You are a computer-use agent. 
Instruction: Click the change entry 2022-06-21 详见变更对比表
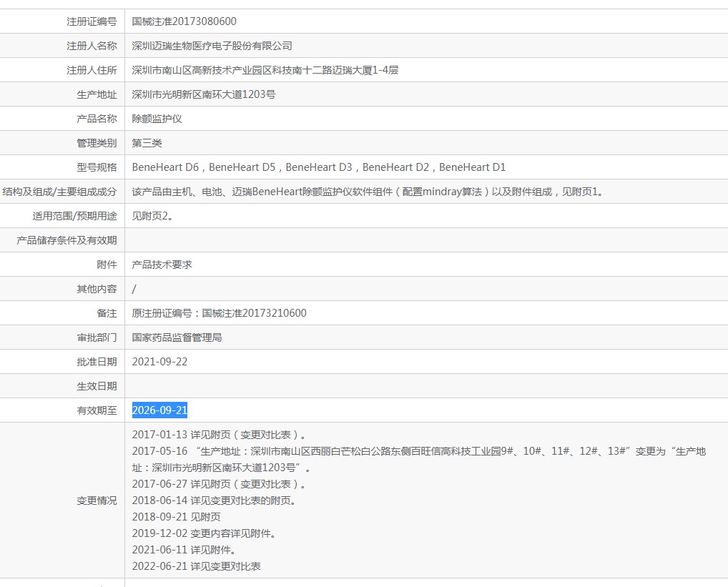(197, 566)
